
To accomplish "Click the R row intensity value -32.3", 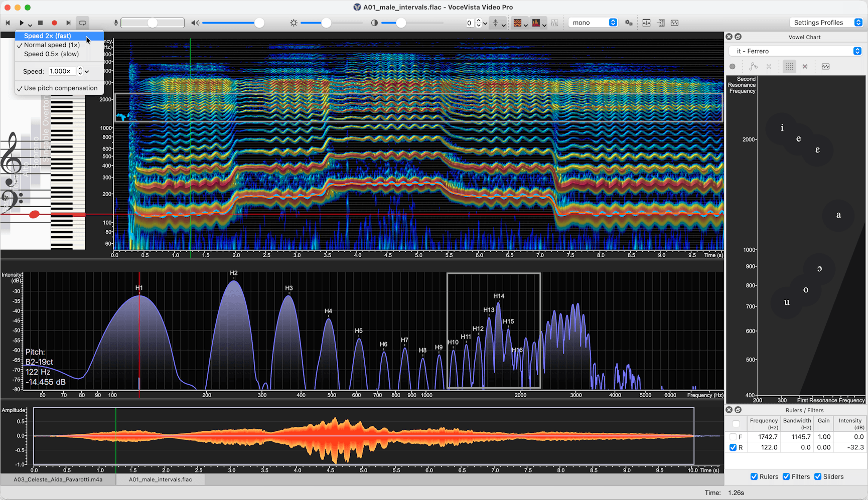I will coord(855,447).
